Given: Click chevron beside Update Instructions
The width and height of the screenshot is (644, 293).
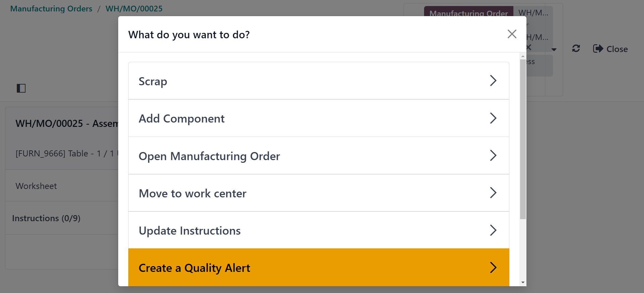Looking at the screenshot, I should point(493,230).
